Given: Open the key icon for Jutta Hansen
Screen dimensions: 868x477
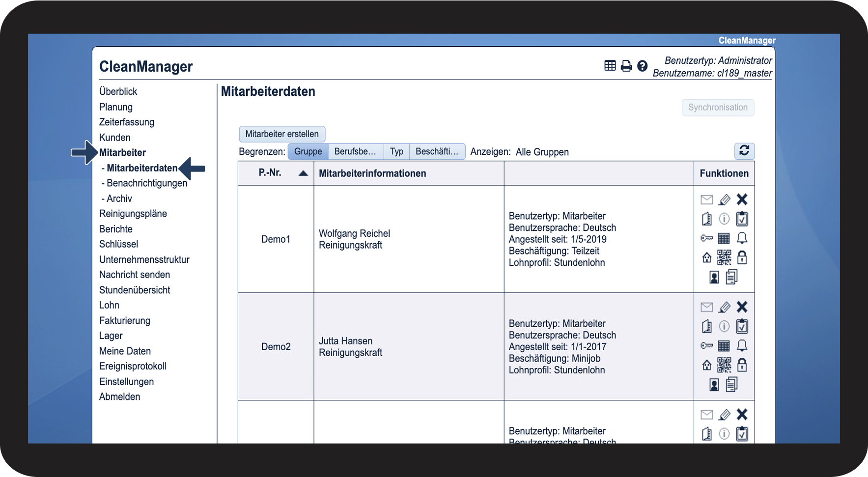Looking at the screenshot, I should coord(707,346).
